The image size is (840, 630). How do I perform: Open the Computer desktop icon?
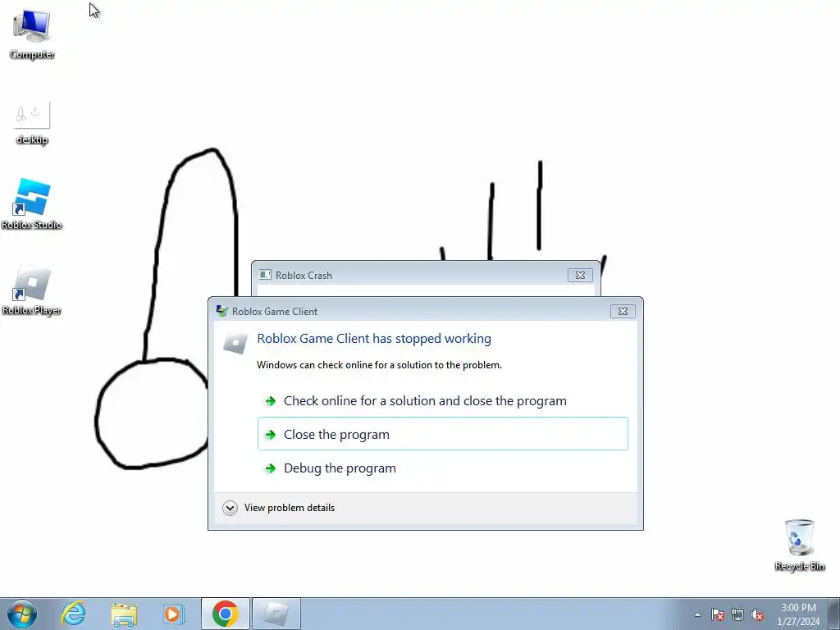point(32,34)
